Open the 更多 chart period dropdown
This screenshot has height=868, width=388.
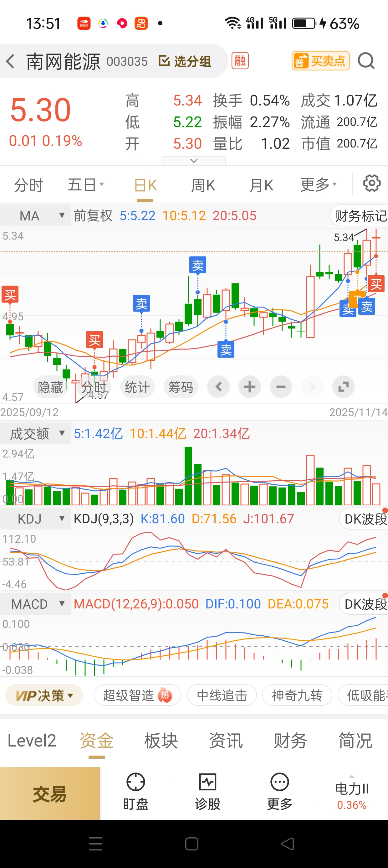[319, 184]
